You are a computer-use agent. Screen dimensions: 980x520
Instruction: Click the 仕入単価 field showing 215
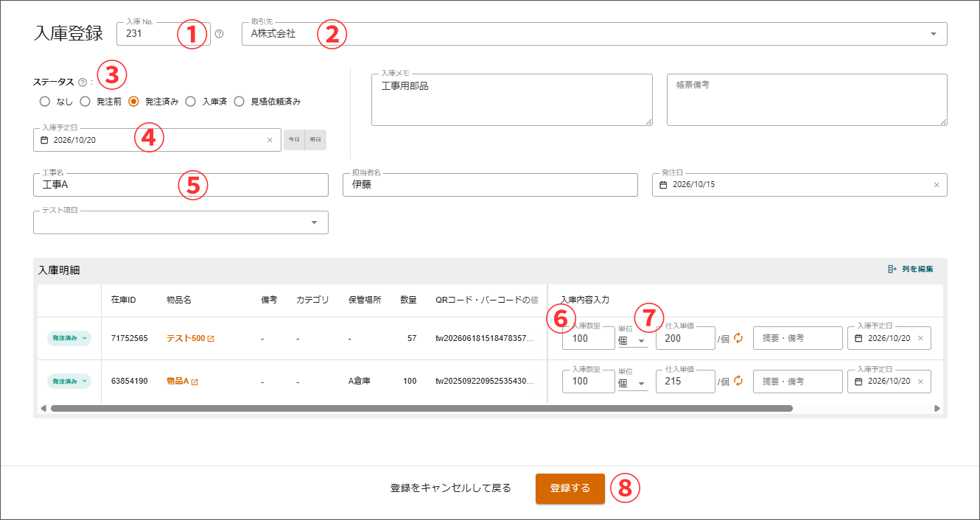[685, 381]
